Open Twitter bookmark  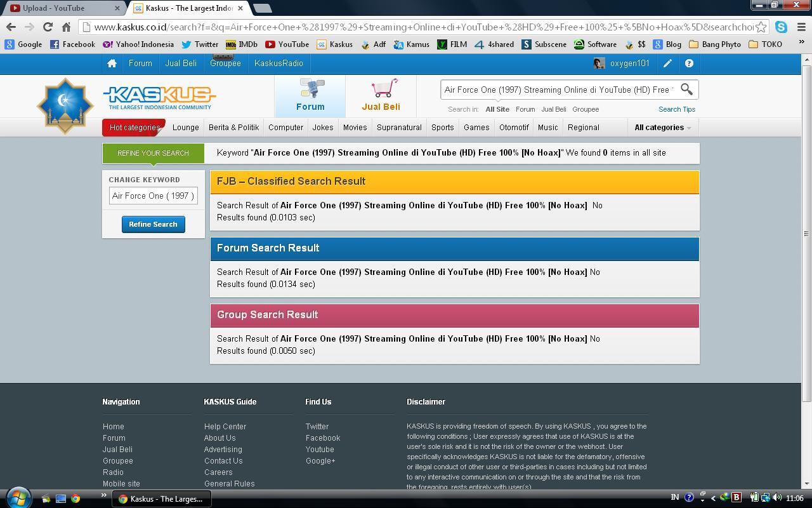[x=200, y=44]
